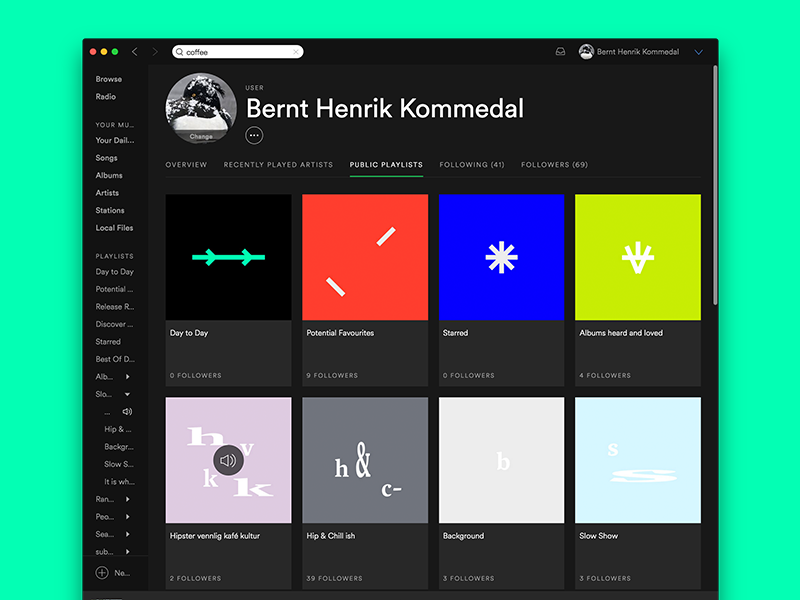The height and width of the screenshot is (600, 800).
Task: Click the search magnifier icon
Action: point(180,52)
